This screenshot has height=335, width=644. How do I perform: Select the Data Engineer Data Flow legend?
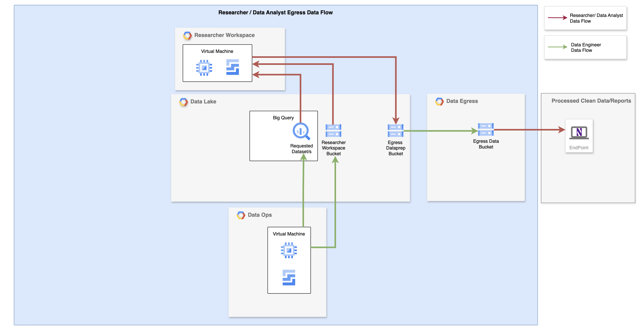[586, 47]
